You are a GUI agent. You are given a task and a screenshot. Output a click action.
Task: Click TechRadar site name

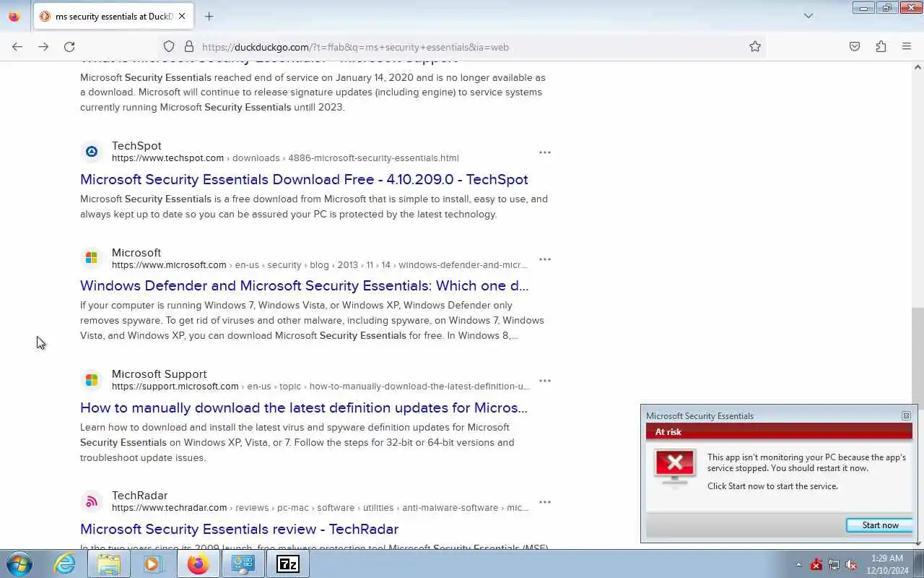139,496
